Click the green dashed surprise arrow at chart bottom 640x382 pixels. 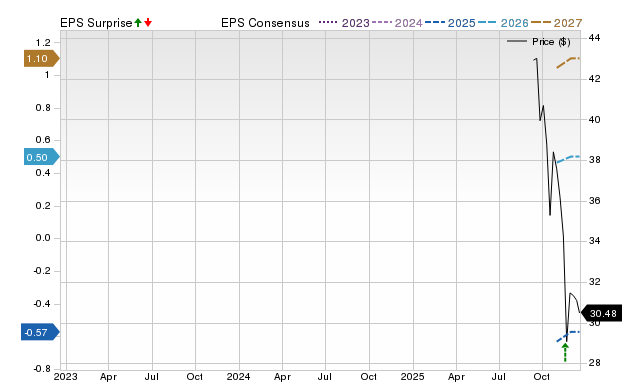(565, 352)
